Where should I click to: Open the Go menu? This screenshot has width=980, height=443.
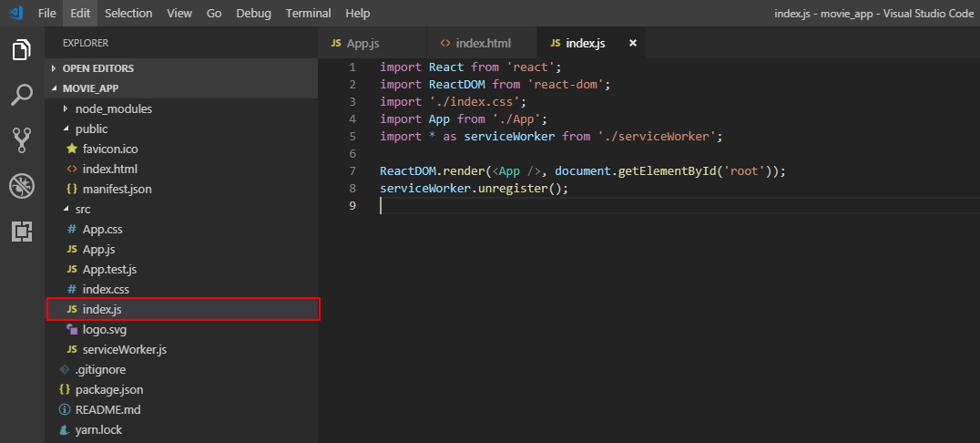pyautogui.click(x=214, y=13)
